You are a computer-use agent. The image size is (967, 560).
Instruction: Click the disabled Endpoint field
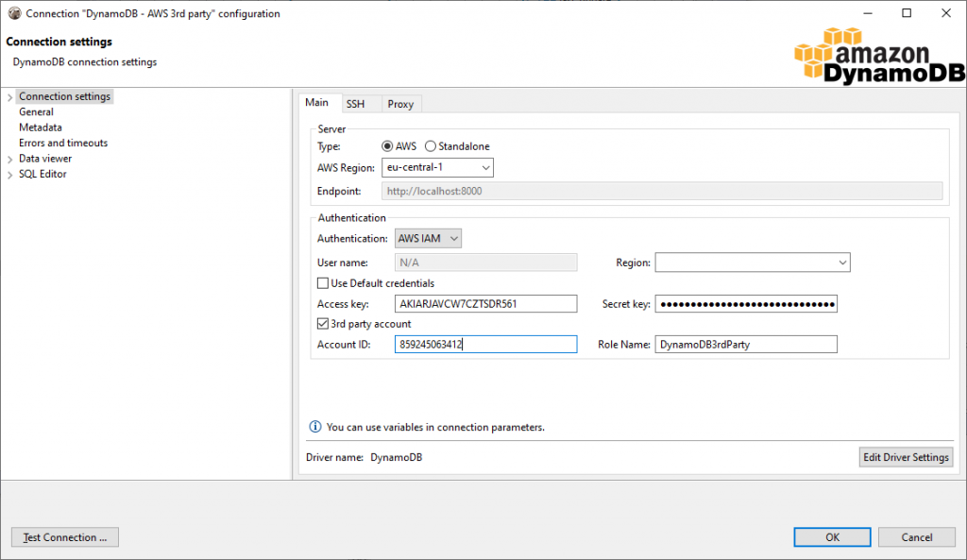662,191
